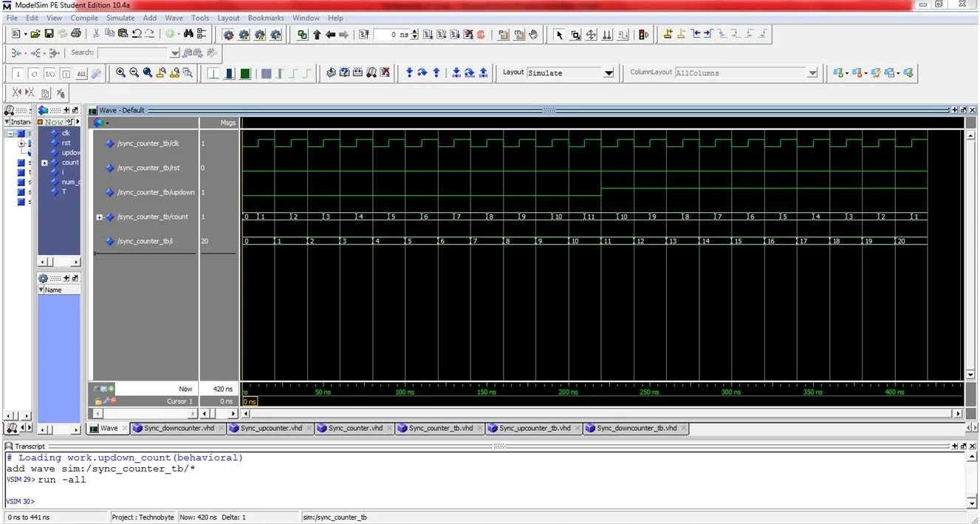Click the binoculars Find icon
This screenshot has width=980, height=524.
pos(188,35)
